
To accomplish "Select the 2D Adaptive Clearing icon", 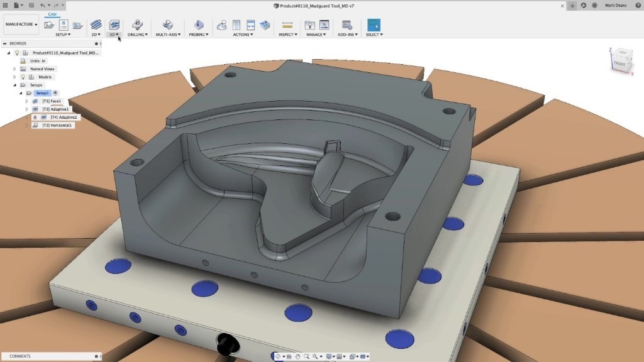I will tap(96, 25).
